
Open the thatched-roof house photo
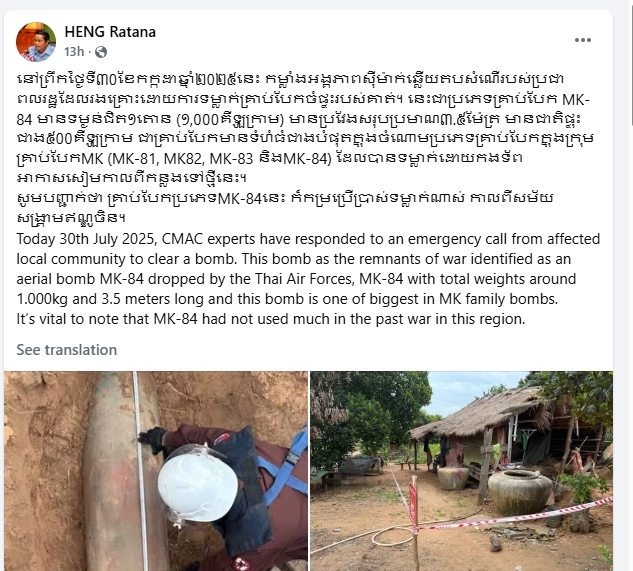[461, 471]
